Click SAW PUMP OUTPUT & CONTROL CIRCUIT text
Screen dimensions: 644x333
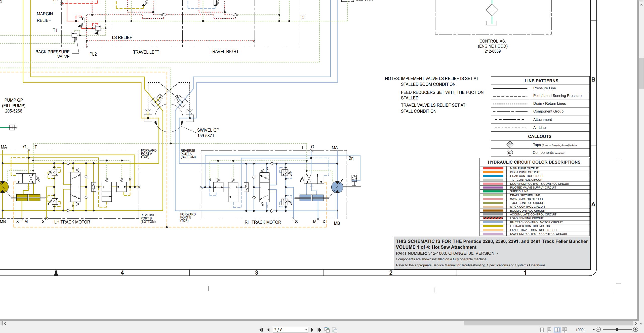[x=539, y=234]
